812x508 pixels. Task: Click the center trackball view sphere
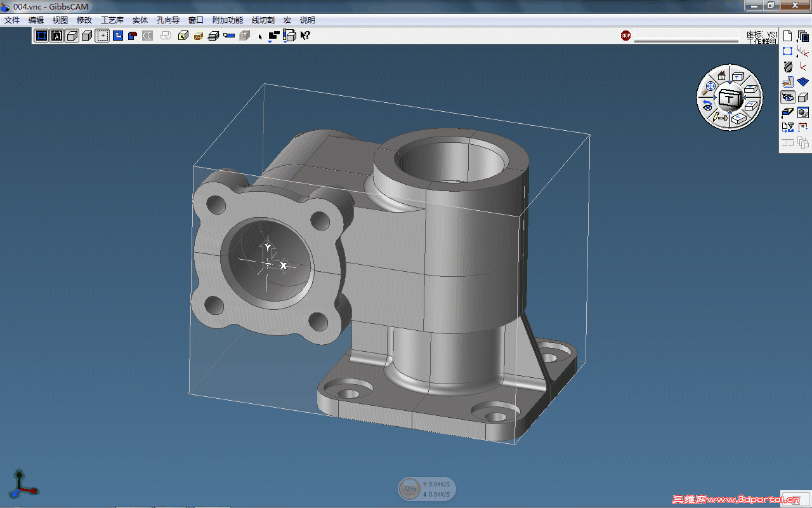coord(731,97)
